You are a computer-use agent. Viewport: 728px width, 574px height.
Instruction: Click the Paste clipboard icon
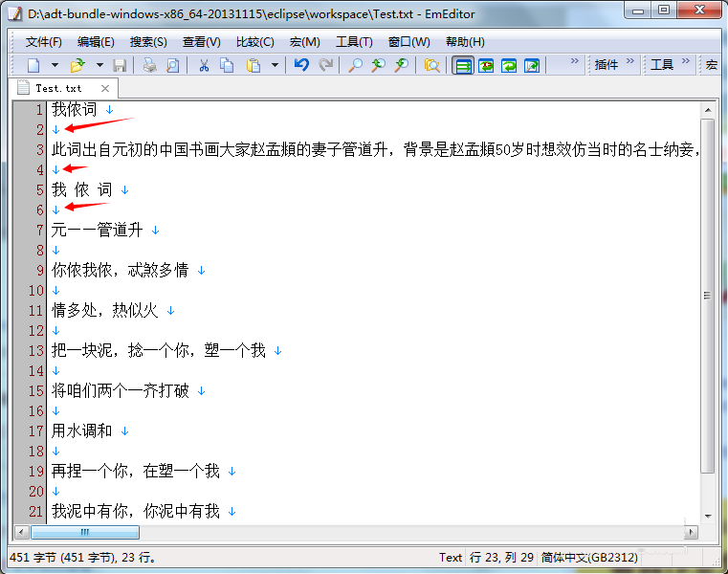pyautogui.click(x=254, y=65)
